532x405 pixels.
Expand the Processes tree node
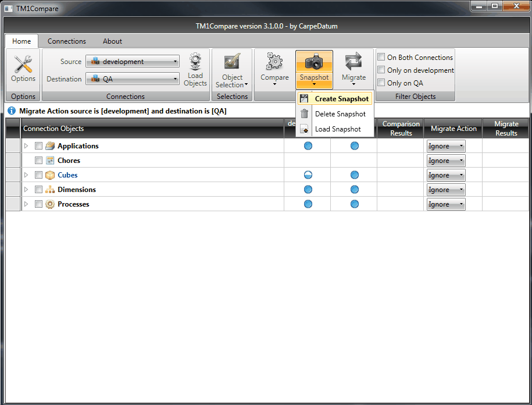click(26, 204)
